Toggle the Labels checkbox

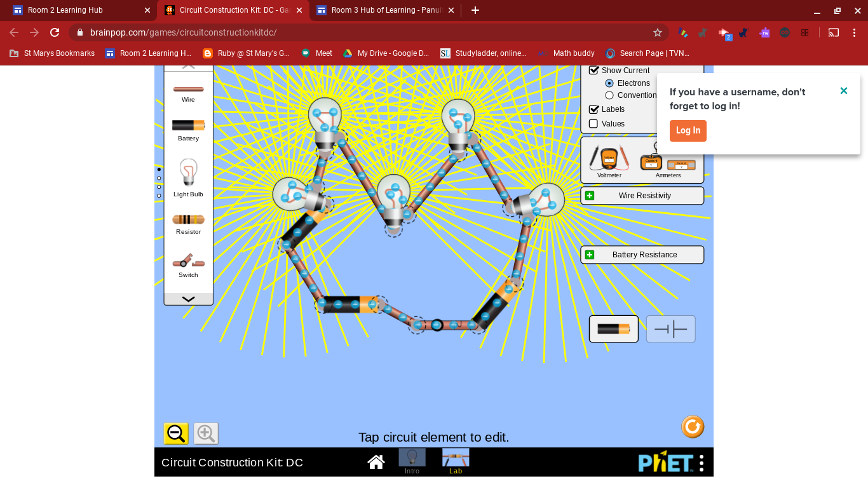coord(594,109)
